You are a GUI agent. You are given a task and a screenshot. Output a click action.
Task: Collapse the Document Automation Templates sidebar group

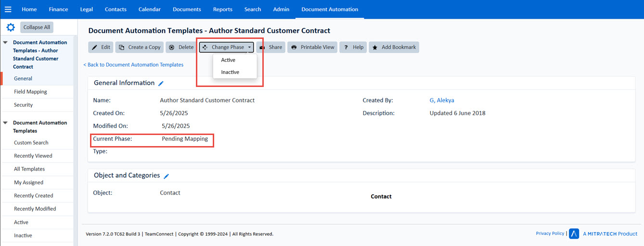[5, 123]
